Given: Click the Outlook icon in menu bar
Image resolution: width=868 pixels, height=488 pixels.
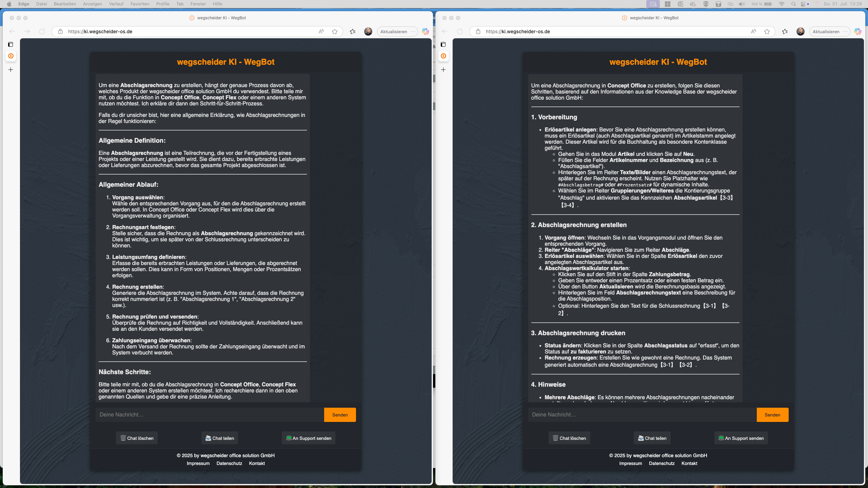Looking at the screenshot, I should pos(680,4).
